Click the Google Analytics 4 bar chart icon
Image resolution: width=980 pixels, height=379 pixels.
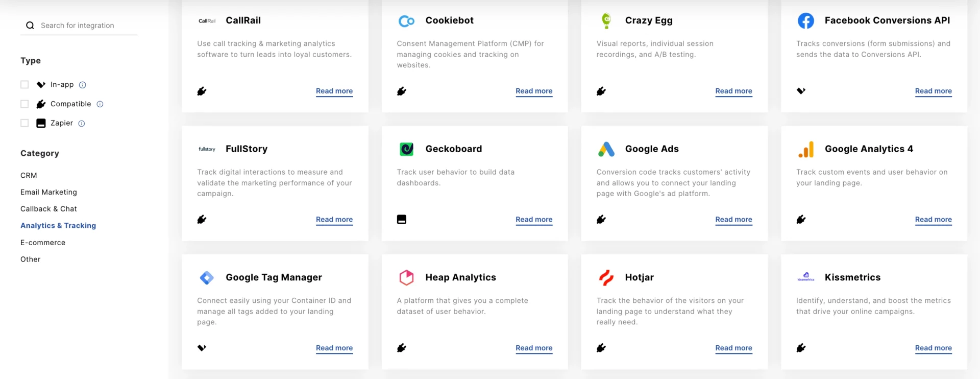coord(805,149)
